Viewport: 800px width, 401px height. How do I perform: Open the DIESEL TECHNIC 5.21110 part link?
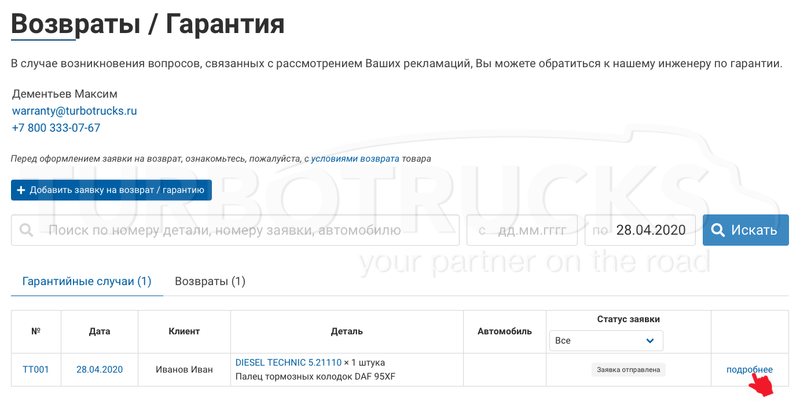[288, 363]
